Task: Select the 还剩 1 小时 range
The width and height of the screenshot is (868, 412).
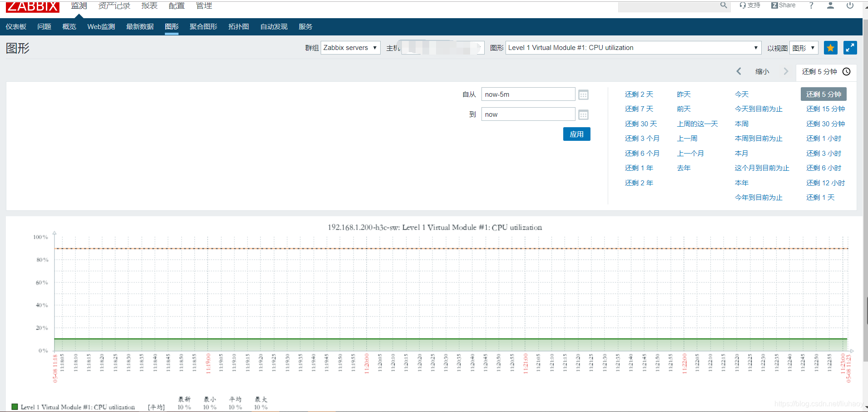Action: (824, 139)
